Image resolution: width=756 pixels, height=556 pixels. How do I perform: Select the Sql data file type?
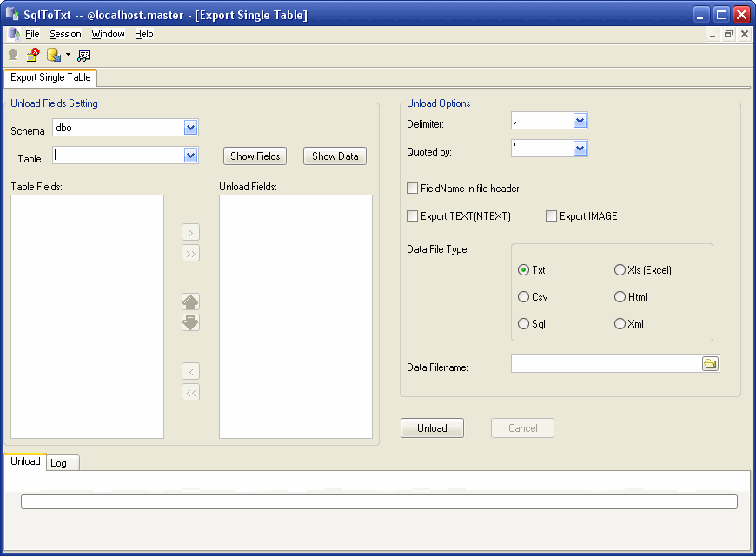pyautogui.click(x=523, y=323)
